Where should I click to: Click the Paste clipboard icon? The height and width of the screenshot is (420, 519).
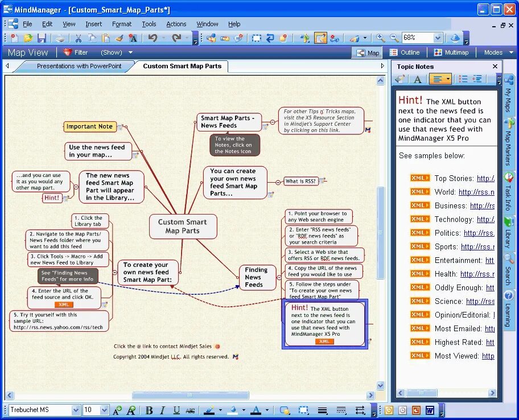pos(106,38)
